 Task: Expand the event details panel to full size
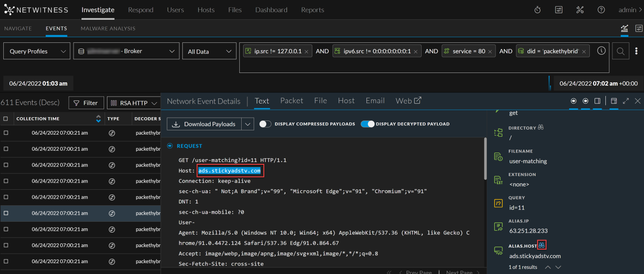coord(626,101)
